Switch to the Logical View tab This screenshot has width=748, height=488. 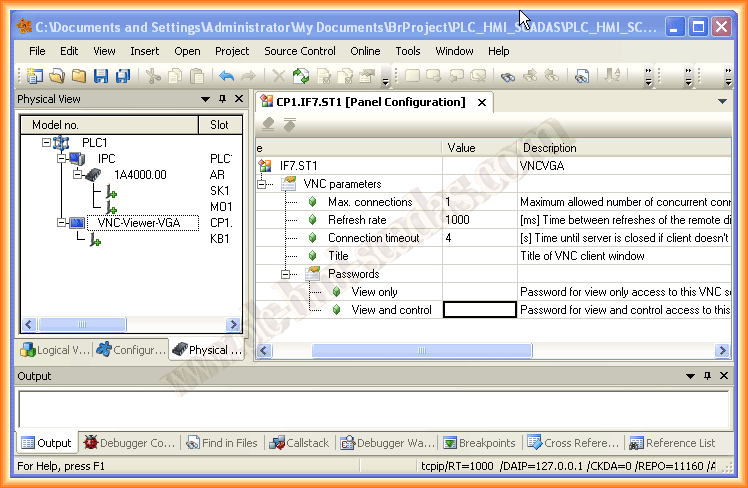click(x=56, y=350)
